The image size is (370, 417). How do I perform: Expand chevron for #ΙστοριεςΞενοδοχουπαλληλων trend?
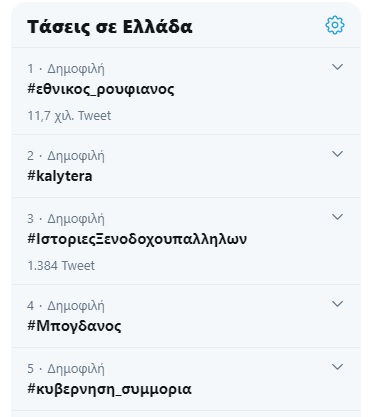click(337, 217)
